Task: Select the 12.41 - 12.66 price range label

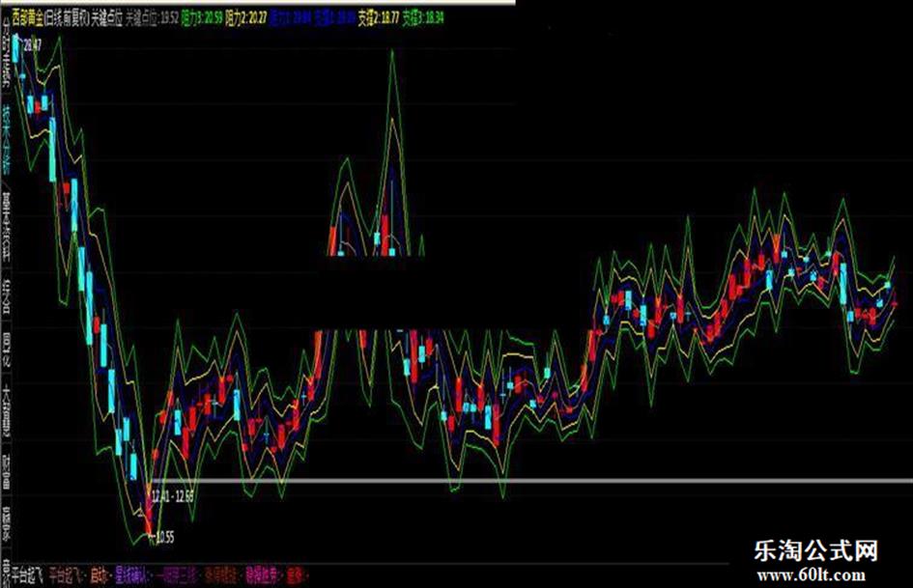Action: click(x=173, y=495)
